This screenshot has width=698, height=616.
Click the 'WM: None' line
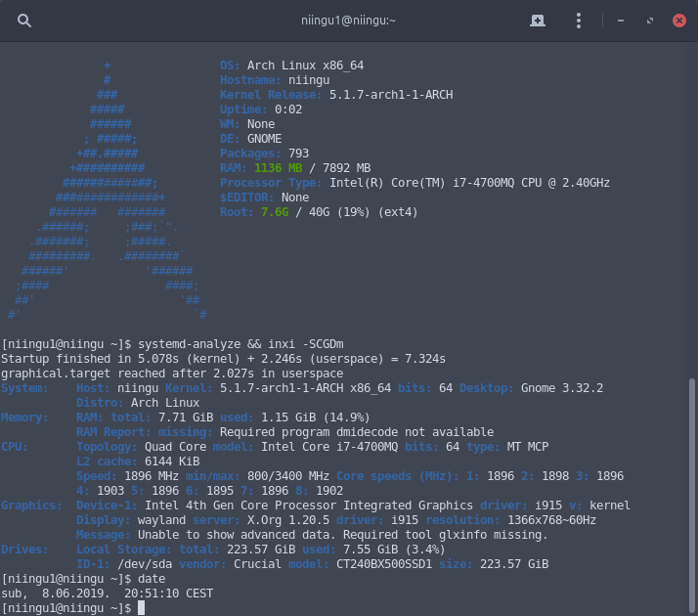pyautogui.click(x=247, y=124)
